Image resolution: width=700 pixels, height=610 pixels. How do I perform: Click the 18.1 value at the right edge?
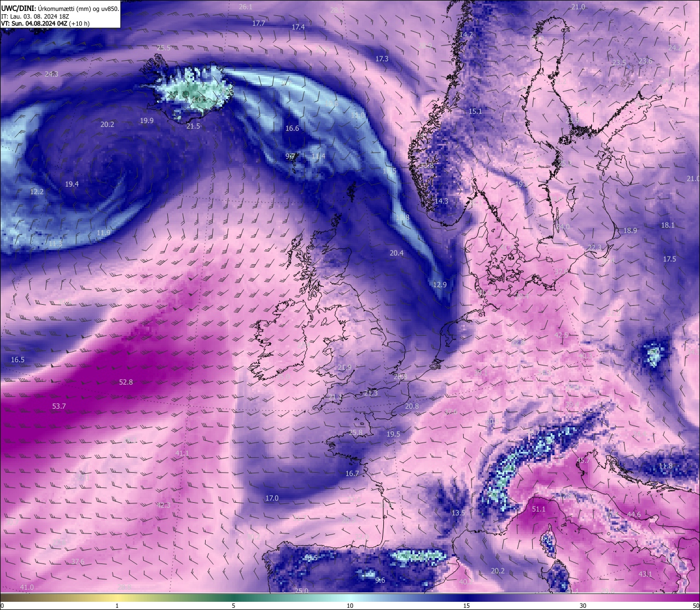pyautogui.click(x=668, y=225)
